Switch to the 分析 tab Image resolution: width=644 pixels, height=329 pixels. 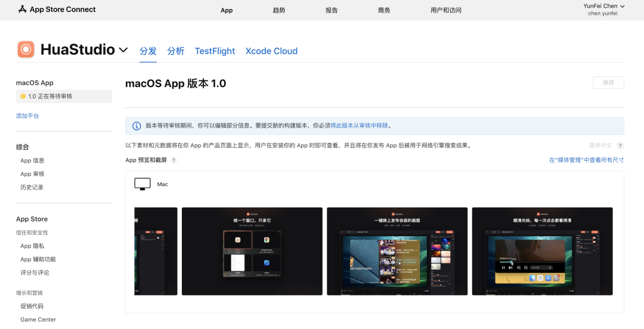coord(176,51)
